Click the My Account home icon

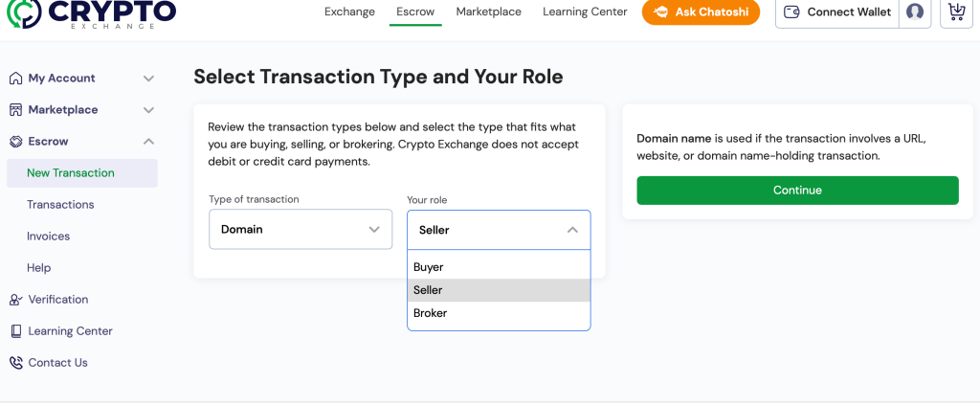click(15, 79)
